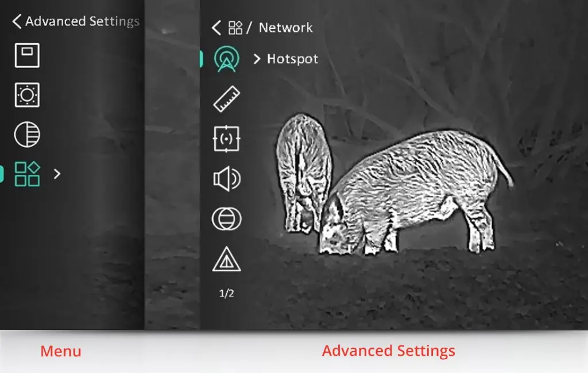Open Network settings via the antenna icon
The height and width of the screenshot is (373, 588).
228,59
